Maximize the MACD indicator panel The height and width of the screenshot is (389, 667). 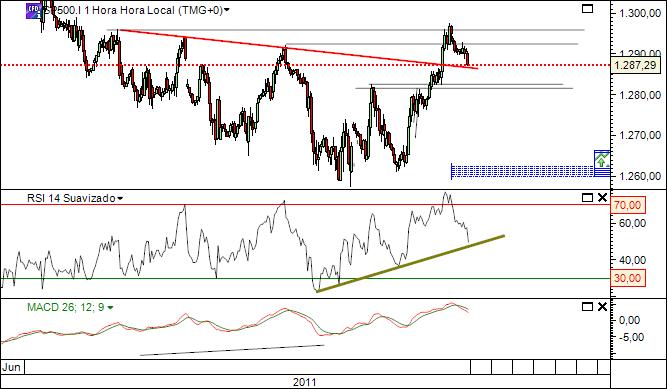(x=587, y=306)
